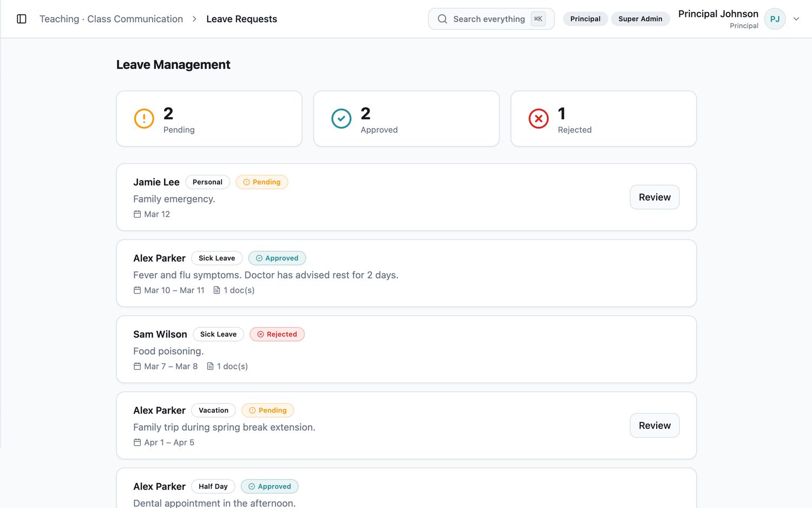Click the 'Apr 1 – Apr 5' date range
The height and width of the screenshot is (508, 812).
point(169,442)
